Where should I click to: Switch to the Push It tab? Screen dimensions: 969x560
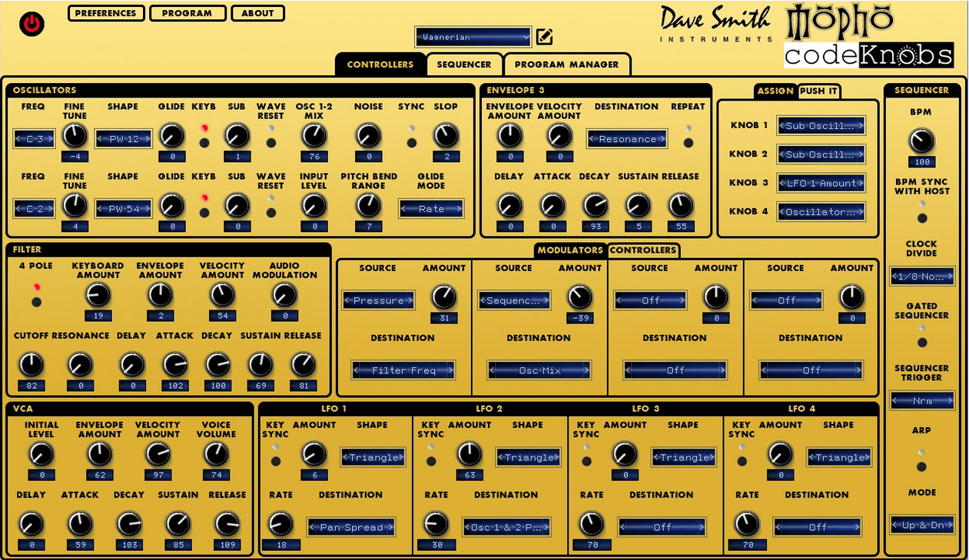click(x=818, y=91)
